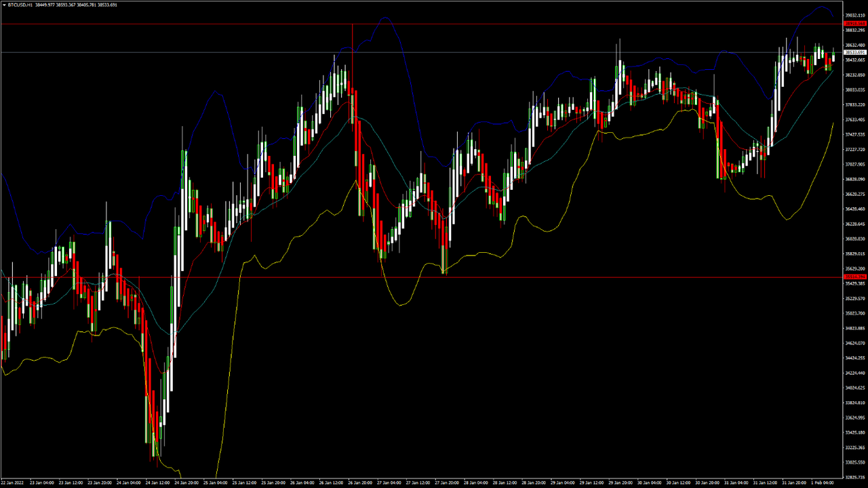Click the 38832.295 price axis label
Screen dimensions: 868x488
click(x=854, y=30)
